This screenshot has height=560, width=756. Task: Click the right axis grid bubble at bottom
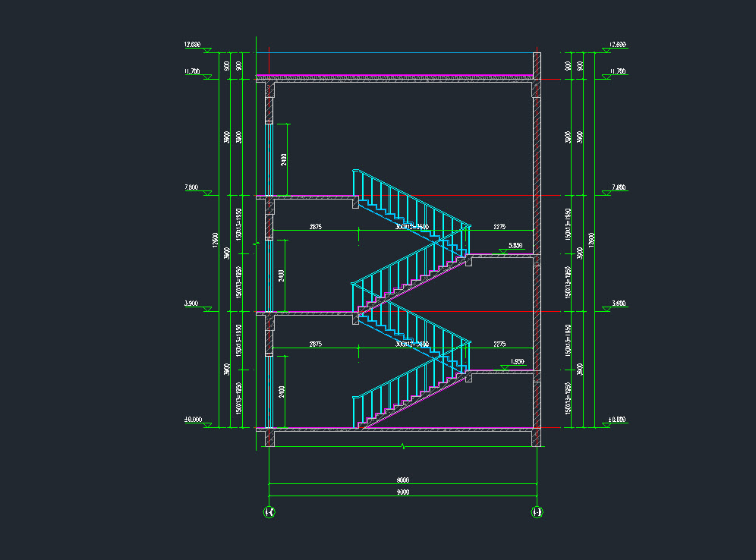pyautogui.click(x=537, y=513)
